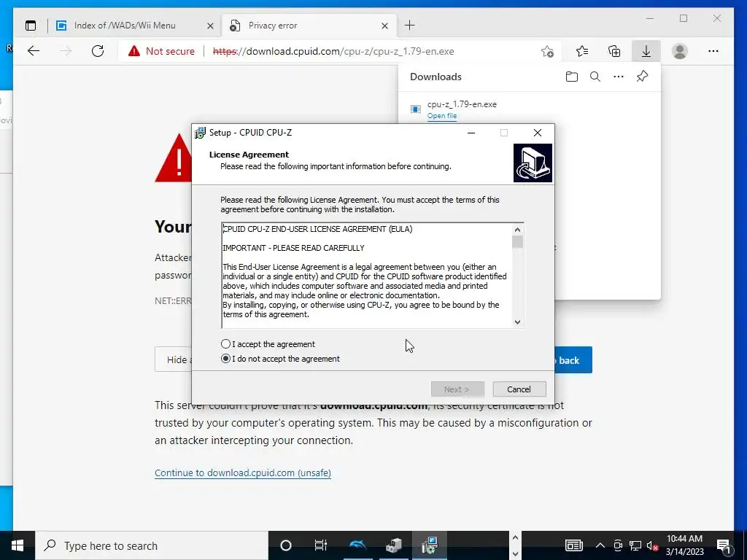Click the Cancel button in CPU-Z Setup
The height and width of the screenshot is (560, 747).
[519, 389]
